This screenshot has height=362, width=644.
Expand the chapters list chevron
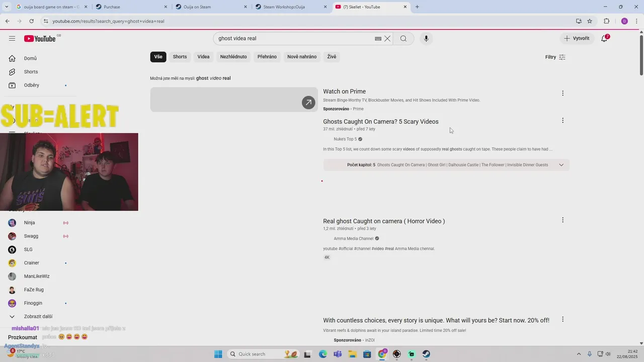(x=561, y=165)
